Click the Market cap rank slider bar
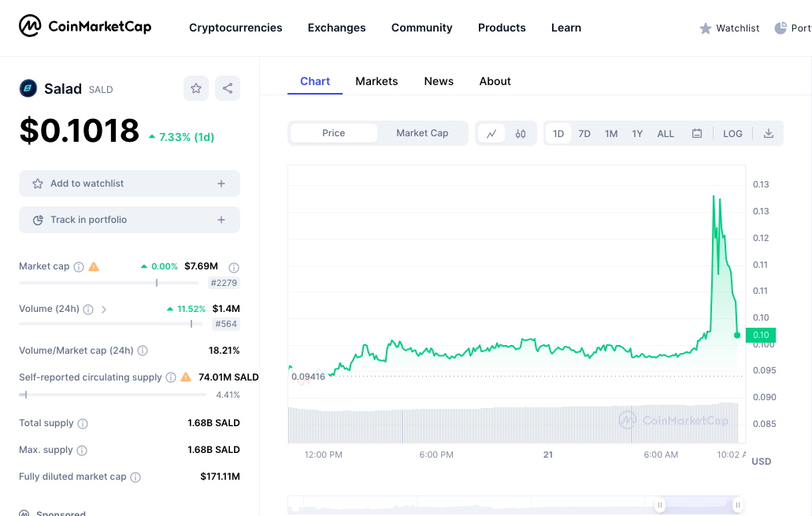812x516 pixels. (x=109, y=283)
